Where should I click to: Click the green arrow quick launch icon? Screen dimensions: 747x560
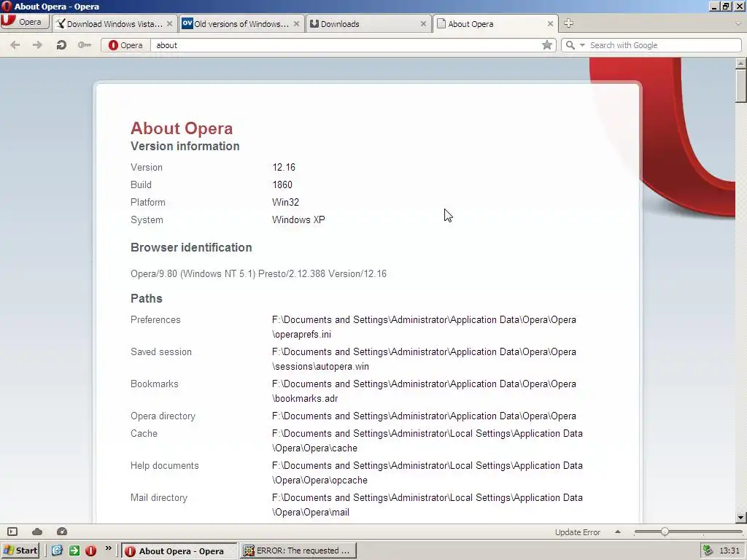[74, 551]
